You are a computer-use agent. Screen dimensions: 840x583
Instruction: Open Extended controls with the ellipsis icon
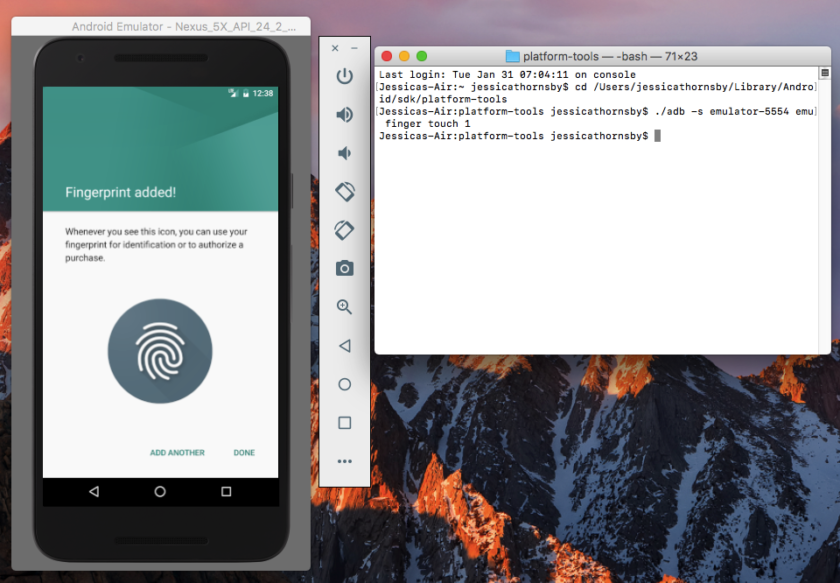point(344,461)
